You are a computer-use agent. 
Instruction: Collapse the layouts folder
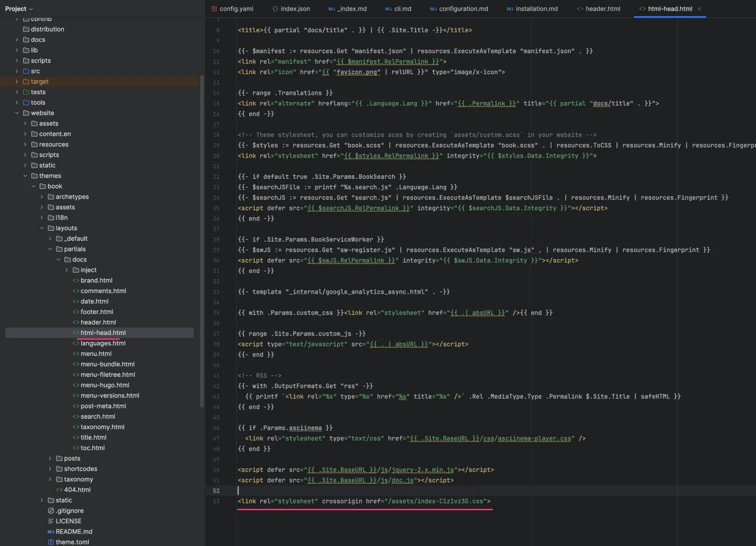coord(42,228)
